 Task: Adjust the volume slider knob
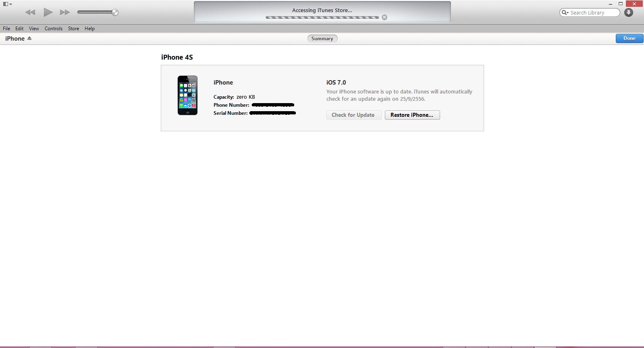pyautogui.click(x=115, y=12)
